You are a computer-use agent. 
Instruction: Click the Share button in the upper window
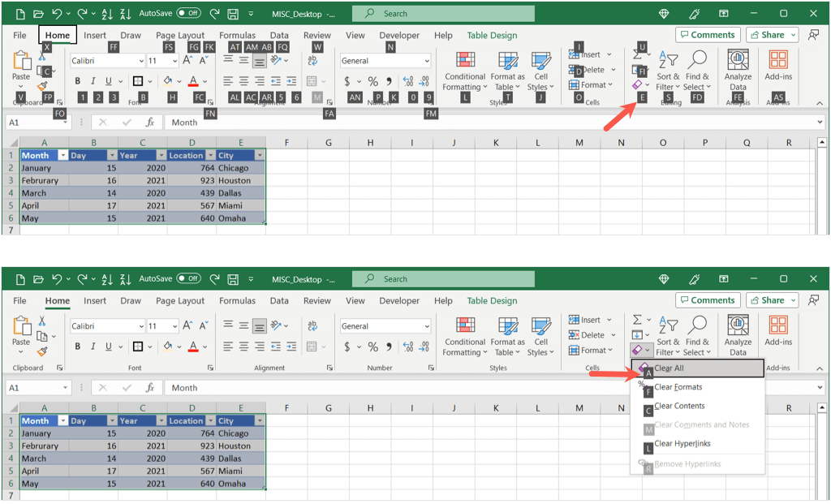(772, 35)
